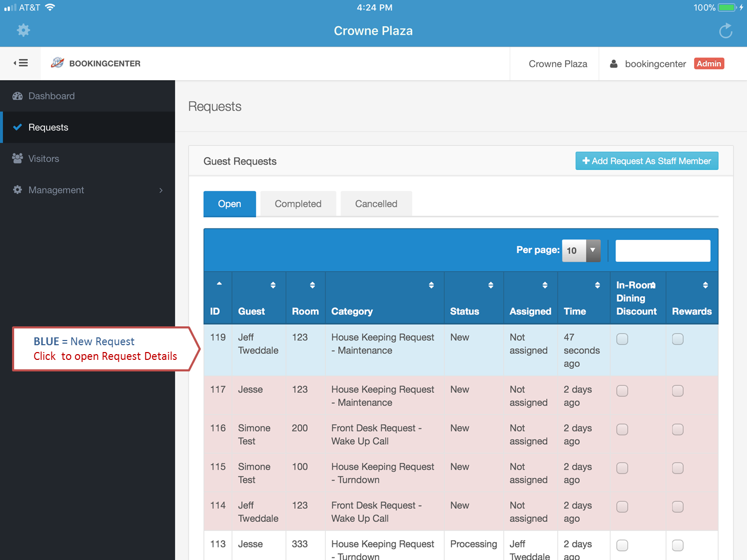Click request ID 114
This screenshot has height=560, width=747.
click(x=218, y=506)
